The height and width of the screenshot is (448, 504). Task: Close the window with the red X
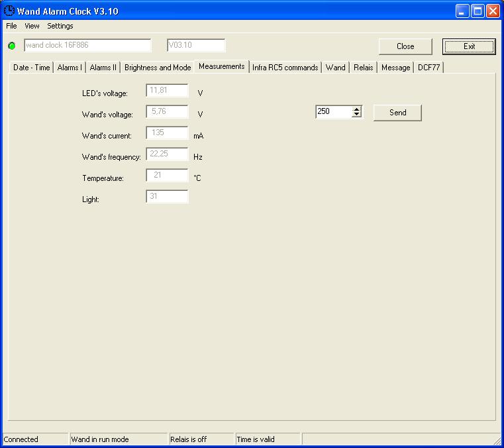493,11
